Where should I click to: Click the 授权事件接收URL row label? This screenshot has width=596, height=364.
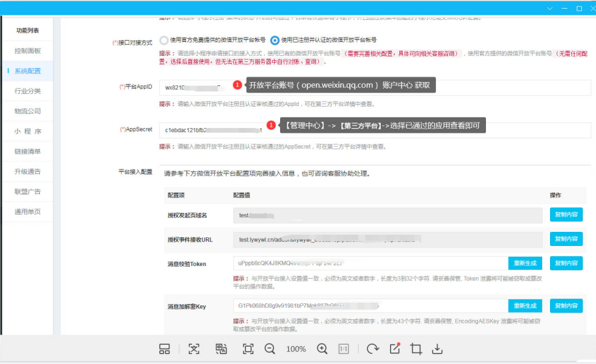pos(190,240)
